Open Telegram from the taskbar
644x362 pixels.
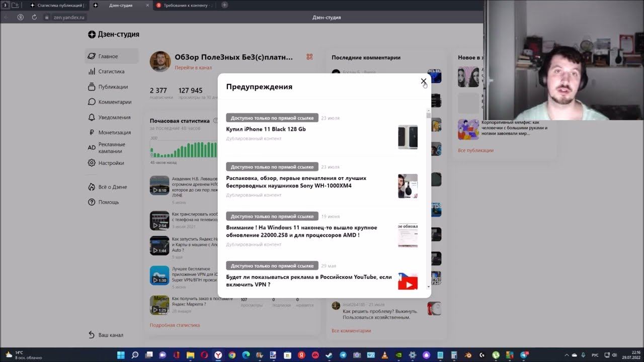(343, 355)
